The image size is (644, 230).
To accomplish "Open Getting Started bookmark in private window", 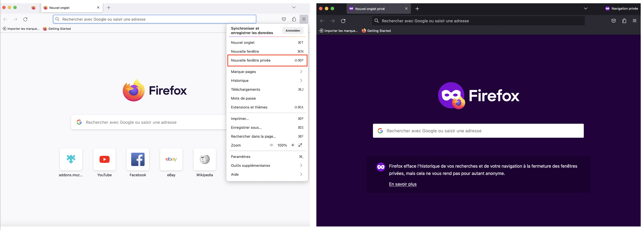I will tap(376, 31).
